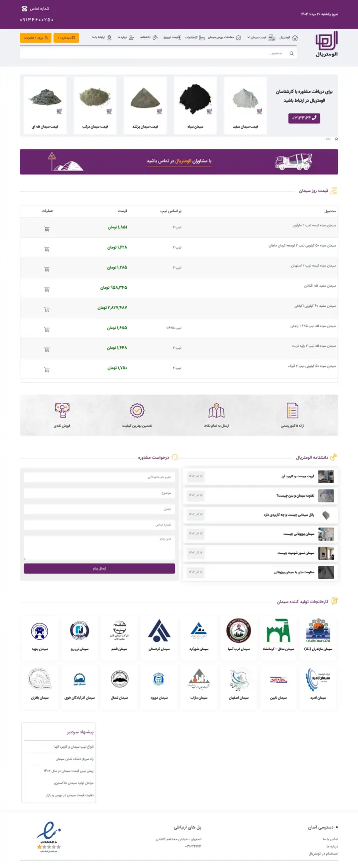Click cart icon for سیمان سیاه فله زنجان

click(x=47, y=330)
